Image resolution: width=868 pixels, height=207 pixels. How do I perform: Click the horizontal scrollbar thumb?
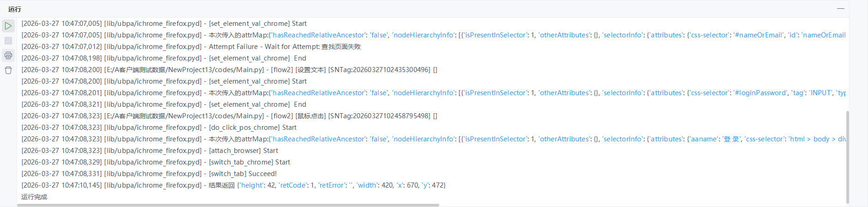(x=228, y=205)
